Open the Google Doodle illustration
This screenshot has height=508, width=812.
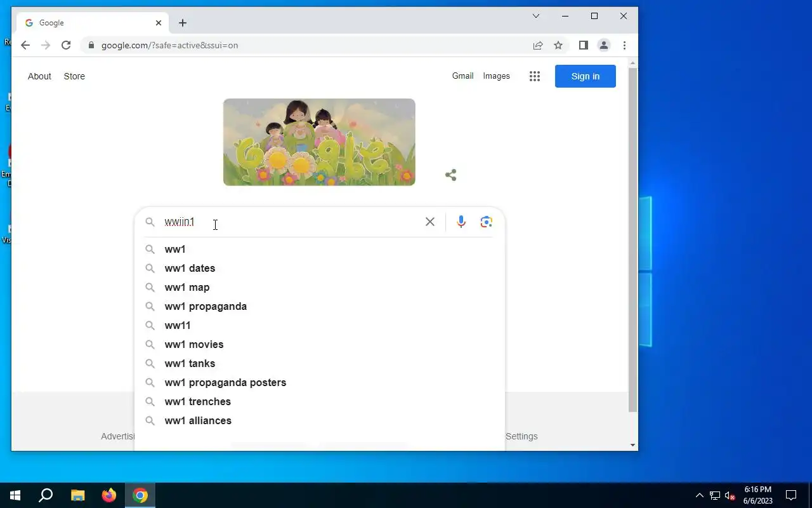[319, 142]
